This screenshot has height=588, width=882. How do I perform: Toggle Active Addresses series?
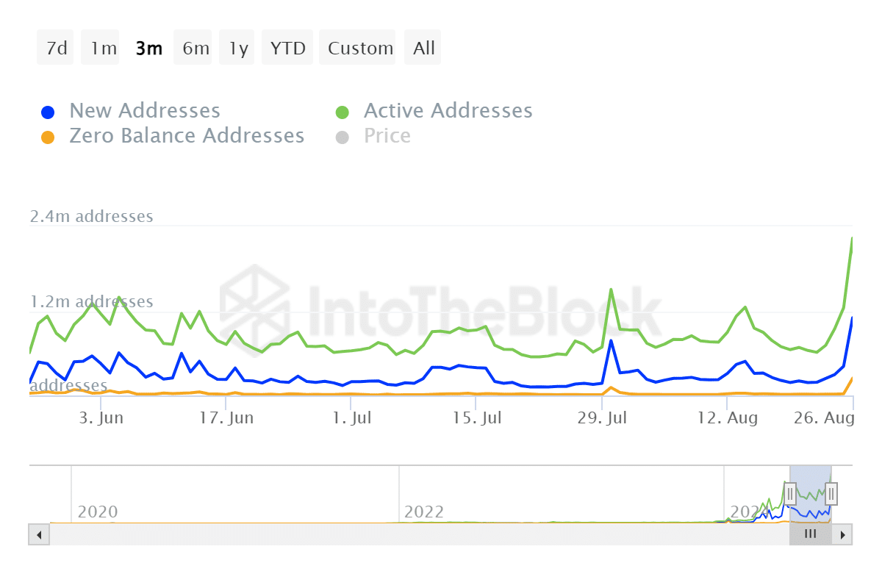[448, 111]
